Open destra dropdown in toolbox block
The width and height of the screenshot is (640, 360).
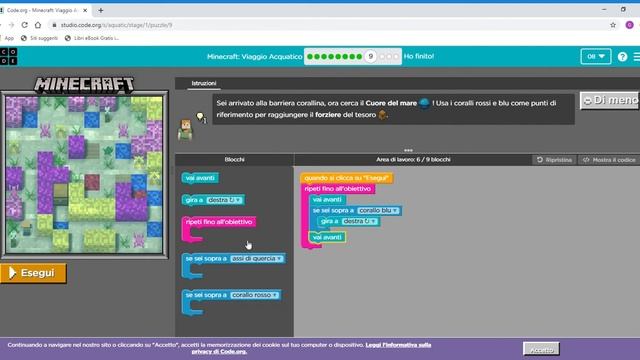224,200
